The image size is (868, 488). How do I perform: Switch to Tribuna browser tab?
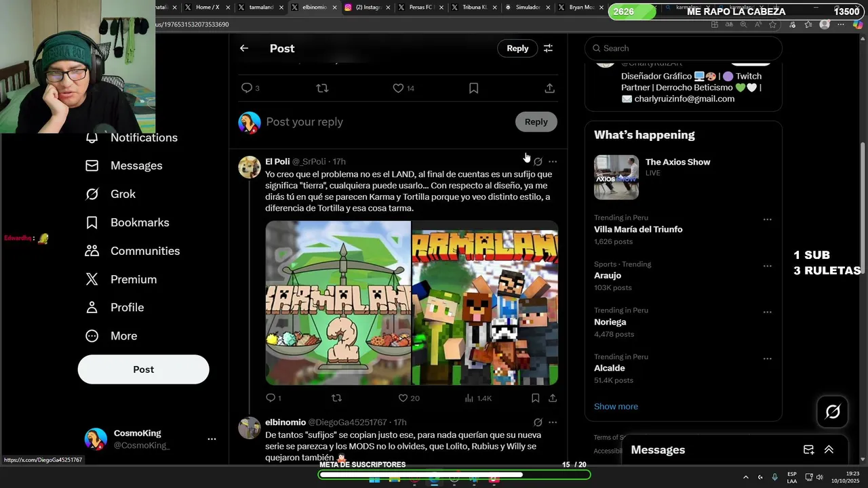pos(473,7)
